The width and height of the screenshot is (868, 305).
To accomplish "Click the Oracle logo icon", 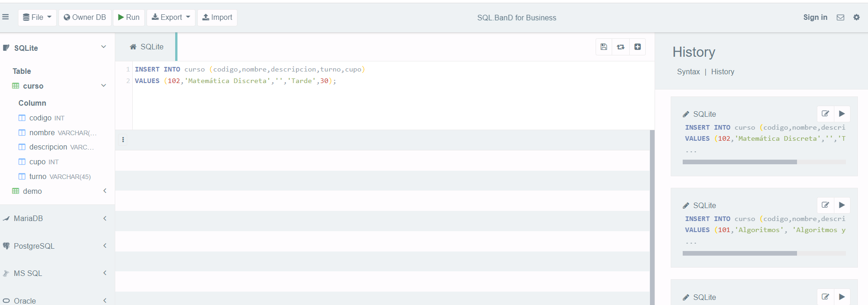I will tap(6, 301).
